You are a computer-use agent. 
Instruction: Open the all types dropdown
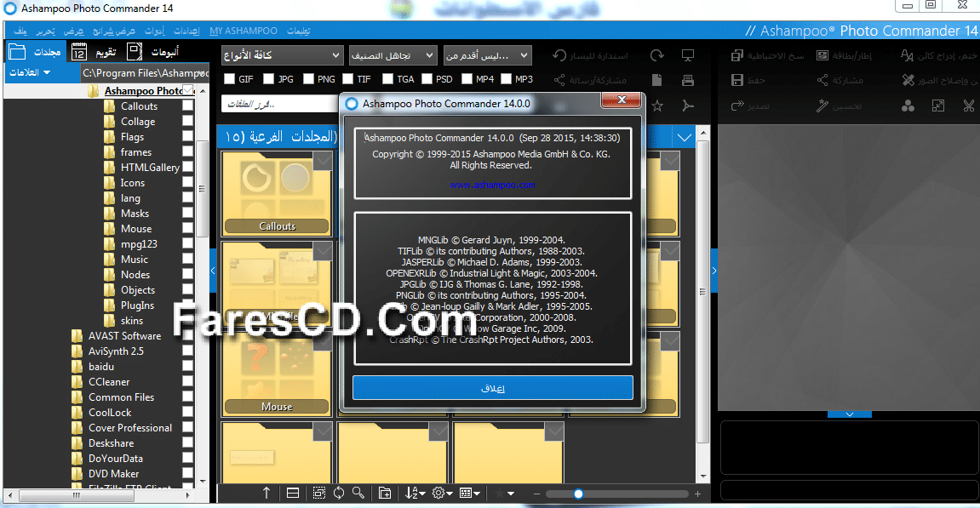click(282, 55)
